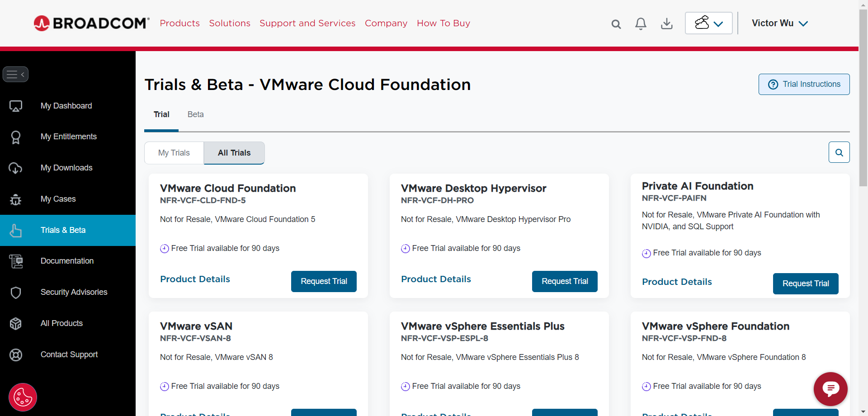Expand the cloud selector dropdown

[x=708, y=23]
